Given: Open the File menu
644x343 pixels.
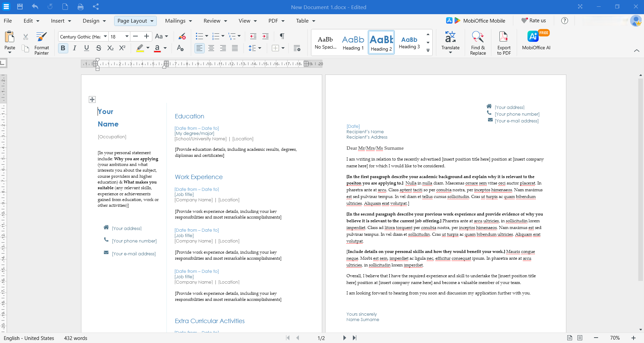Looking at the screenshot, I should pyautogui.click(x=8, y=21).
